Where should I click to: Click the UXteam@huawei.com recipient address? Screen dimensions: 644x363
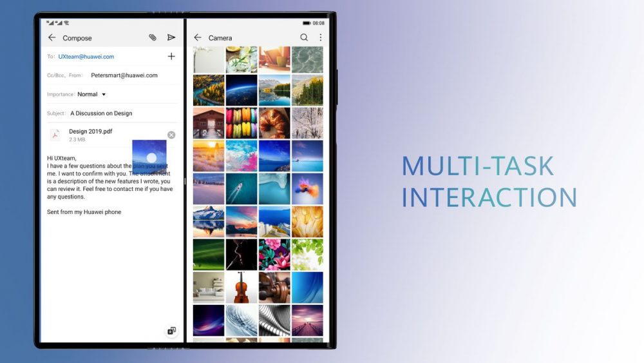click(86, 57)
